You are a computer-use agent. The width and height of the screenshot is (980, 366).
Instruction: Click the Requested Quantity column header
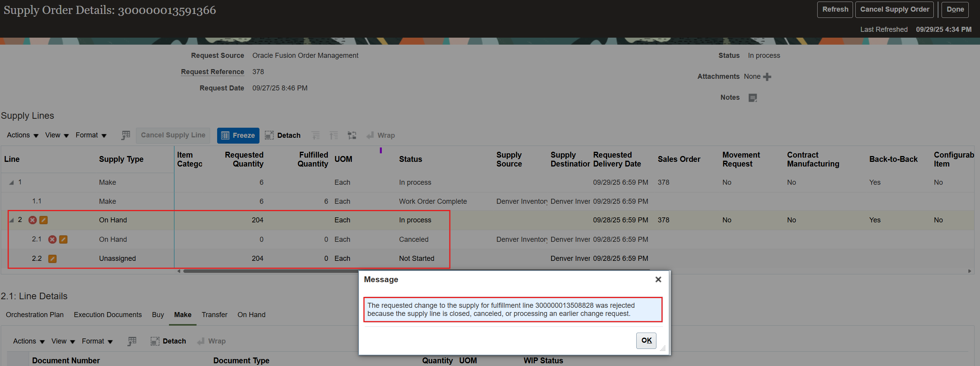point(244,159)
